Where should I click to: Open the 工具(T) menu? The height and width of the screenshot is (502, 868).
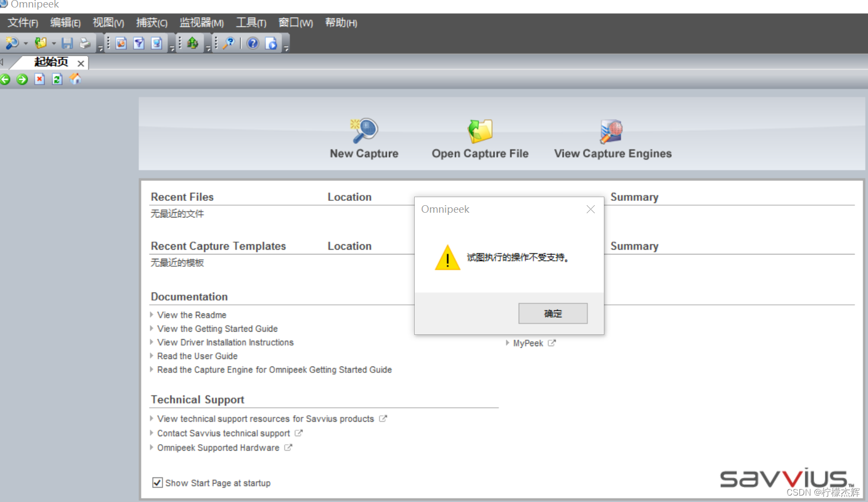(251, 23)
